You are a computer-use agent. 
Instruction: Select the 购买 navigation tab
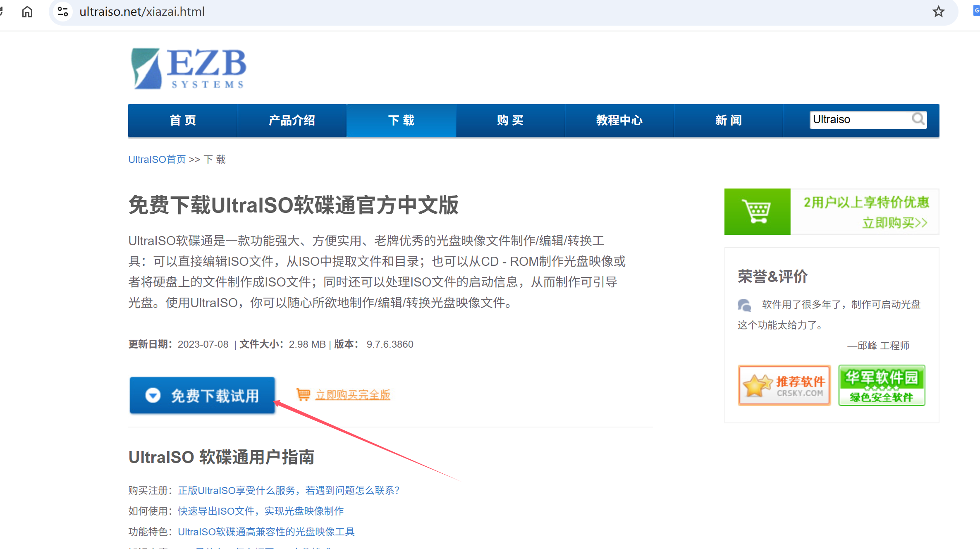[x=510, y=120]
